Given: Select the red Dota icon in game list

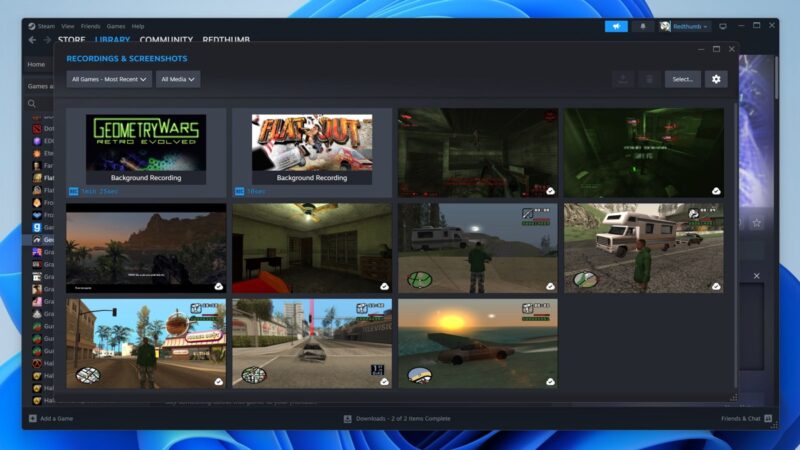Looking at the screenshot, I should click(37, 129).
